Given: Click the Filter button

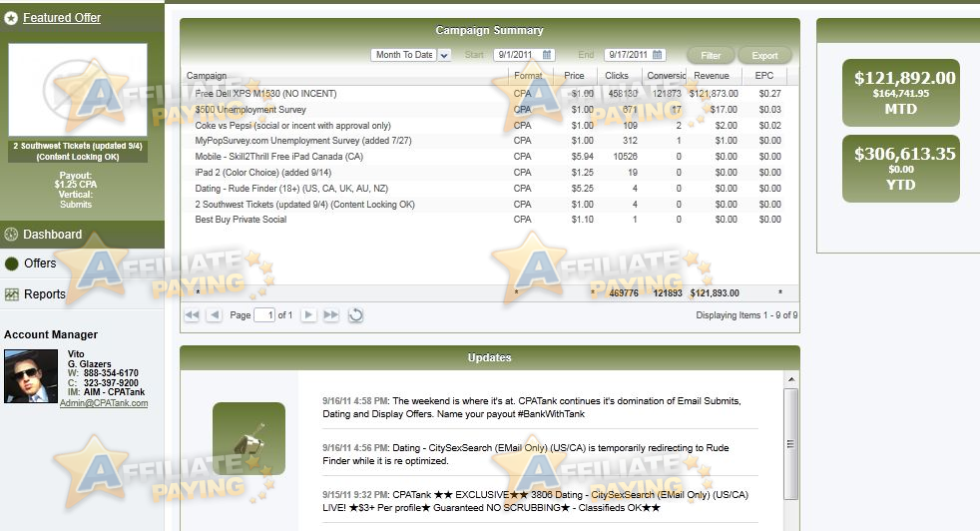Looking at the screenshot, I should pyautogui.click(x=711, y=56).
